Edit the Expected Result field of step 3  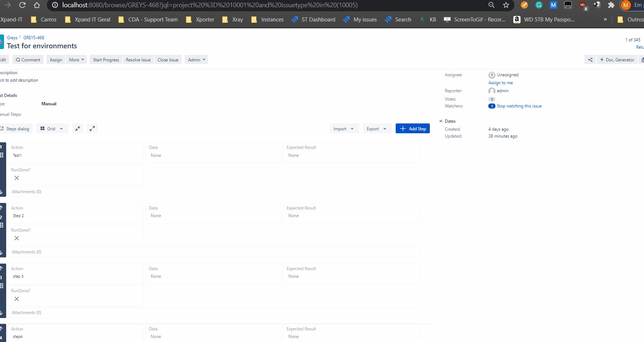pyautogui.click(x=351, y=274)
